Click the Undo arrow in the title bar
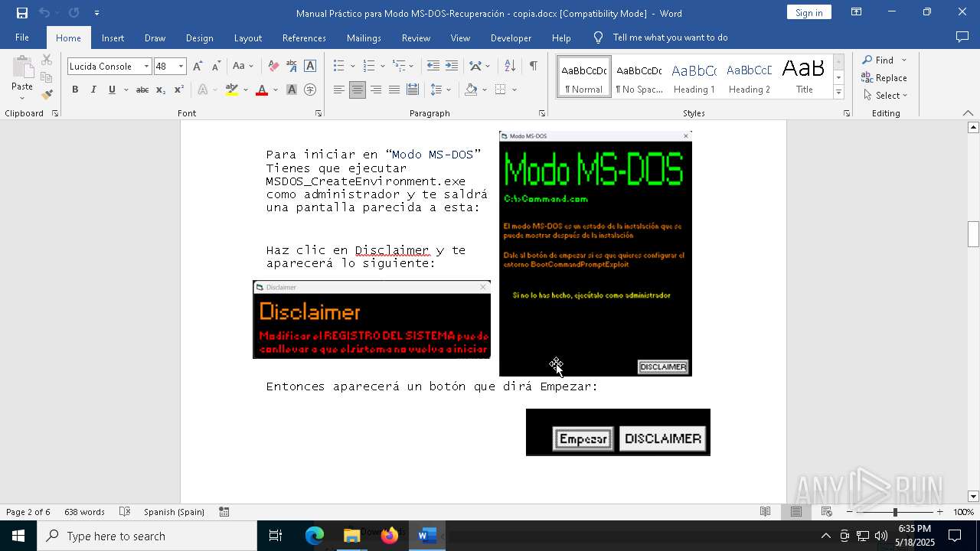Screen dimensions: 980x551 click(44, 13)
